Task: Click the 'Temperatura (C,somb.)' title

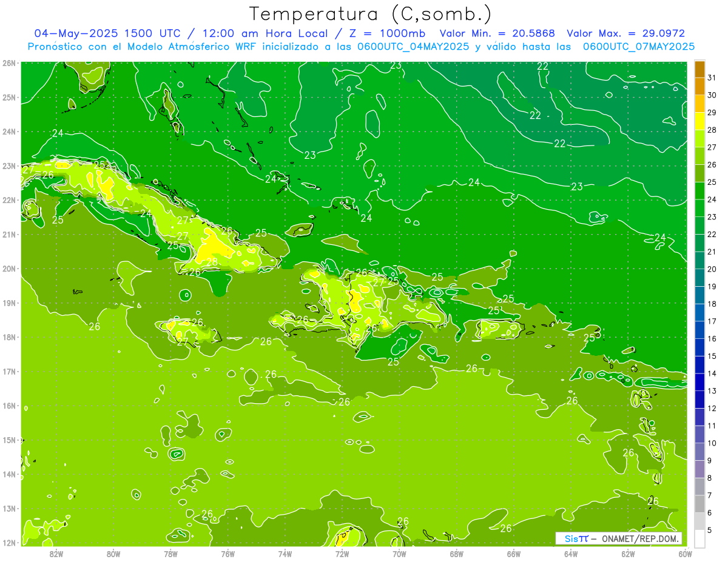Action: point(370,14)
